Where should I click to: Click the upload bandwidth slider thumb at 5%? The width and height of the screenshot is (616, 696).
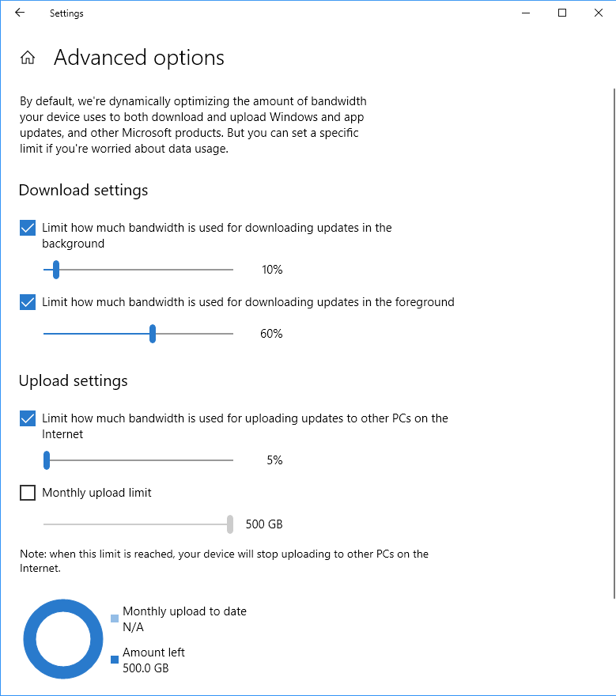47,460
